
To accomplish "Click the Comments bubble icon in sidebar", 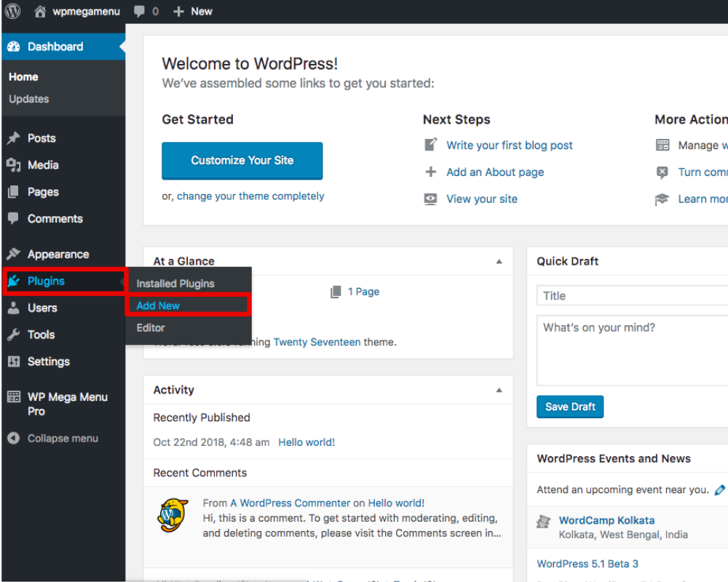I will pos(13,218).
